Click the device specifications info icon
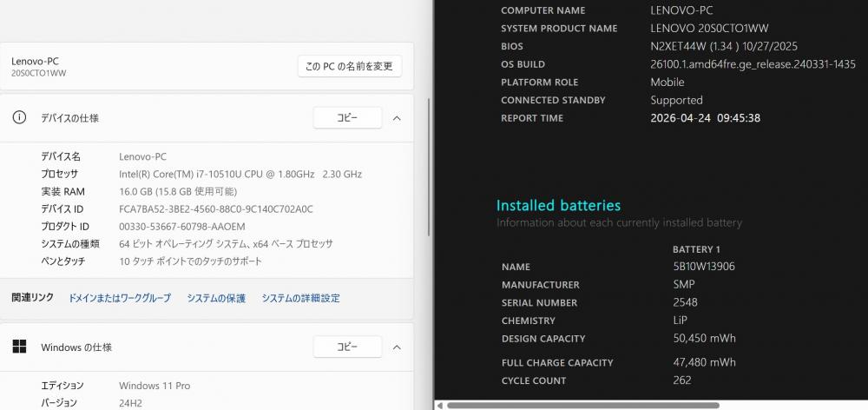The height and width of the screenshot is (410, 868). [x=19, y=117]
